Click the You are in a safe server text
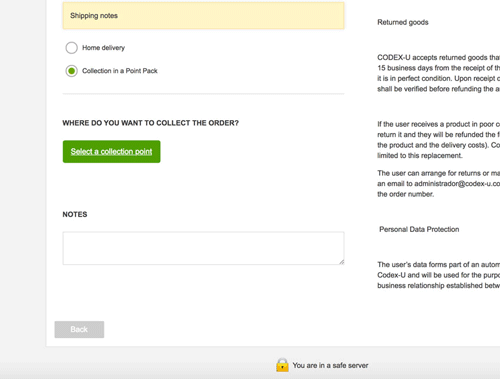 [x=330, y=365]
